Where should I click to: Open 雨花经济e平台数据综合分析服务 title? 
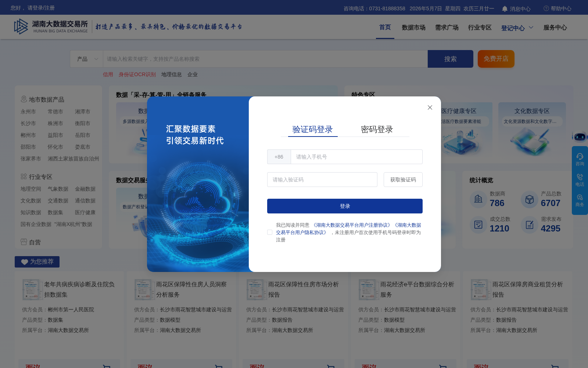(417, 290)
